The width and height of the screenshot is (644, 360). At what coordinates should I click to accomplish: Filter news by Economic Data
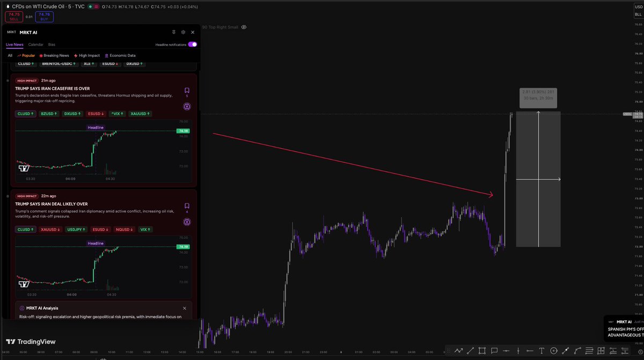120,55
